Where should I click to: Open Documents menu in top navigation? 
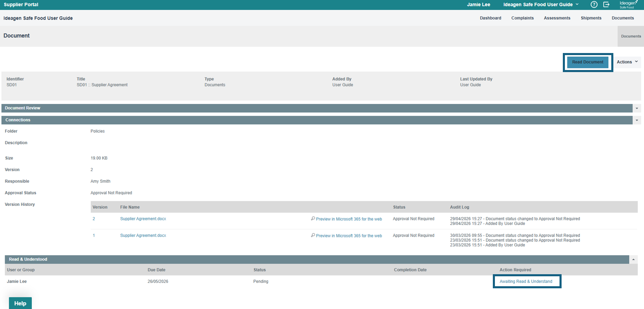622,18
